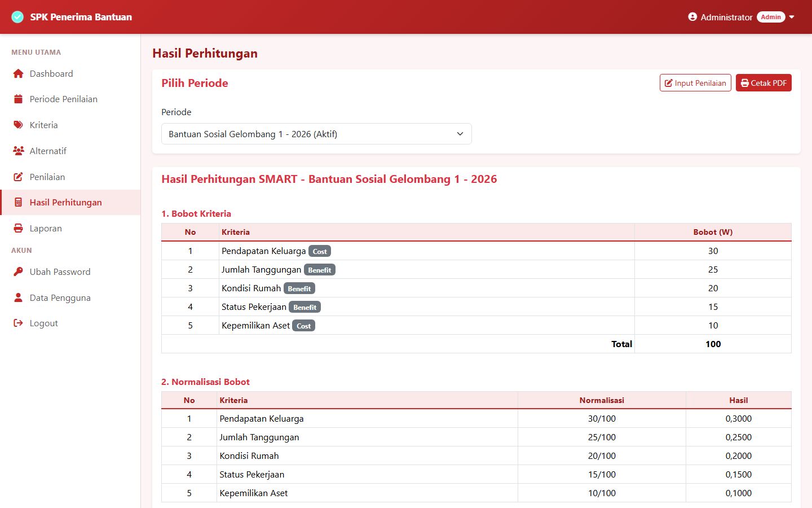Click the Total weight value 100
The width and height of the screenshot is (812, 508).
[713, 344]
